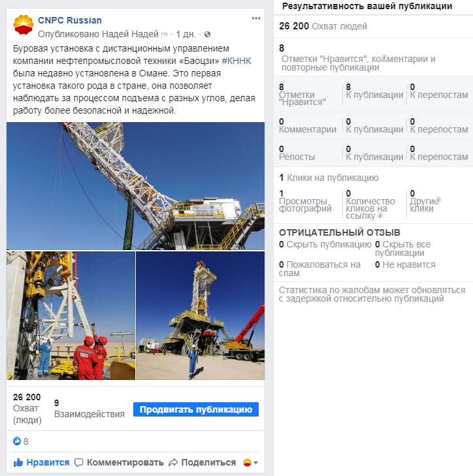Click the info icon beside link clicks
Viewport: 473px width, 476px height.
[380, 215]
